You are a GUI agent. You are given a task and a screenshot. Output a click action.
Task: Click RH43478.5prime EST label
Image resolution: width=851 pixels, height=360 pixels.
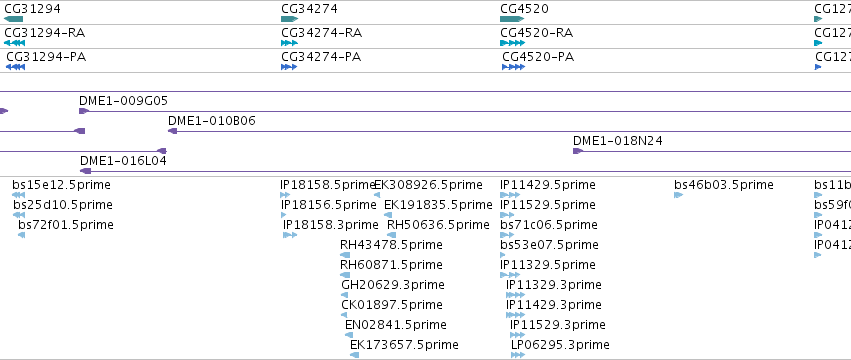(x=391, y=245)
